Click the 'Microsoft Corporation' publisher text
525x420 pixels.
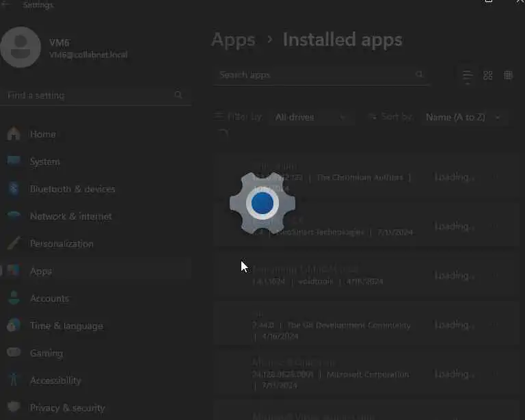point(368,374)
